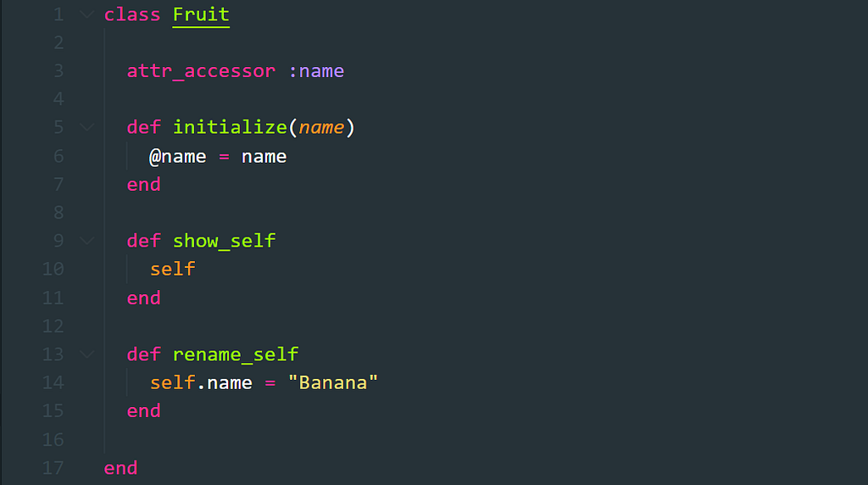The image size is (868, 485).
Task: Click line number 1 in gutter
Action: click(x=58, y=14)
